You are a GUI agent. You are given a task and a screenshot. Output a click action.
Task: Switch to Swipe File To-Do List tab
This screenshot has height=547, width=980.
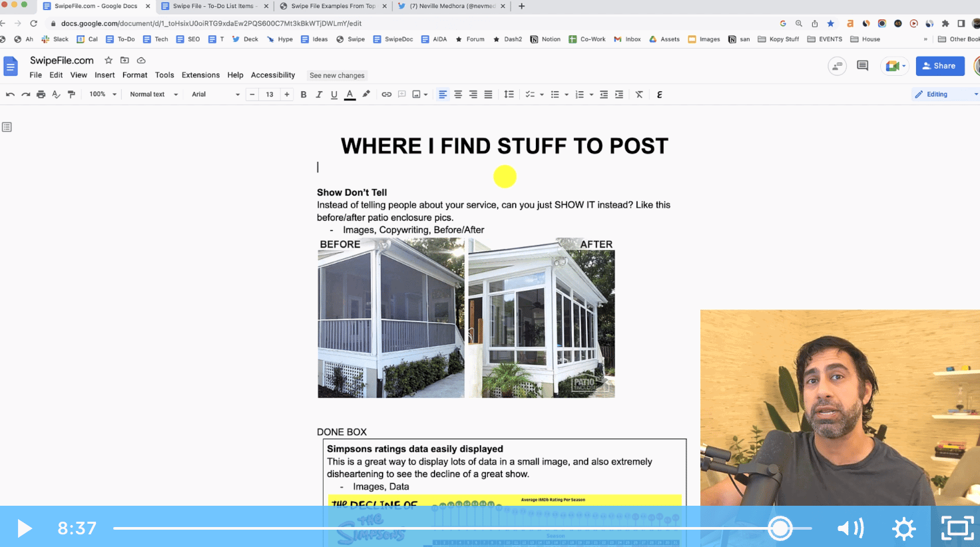point(215,6)
